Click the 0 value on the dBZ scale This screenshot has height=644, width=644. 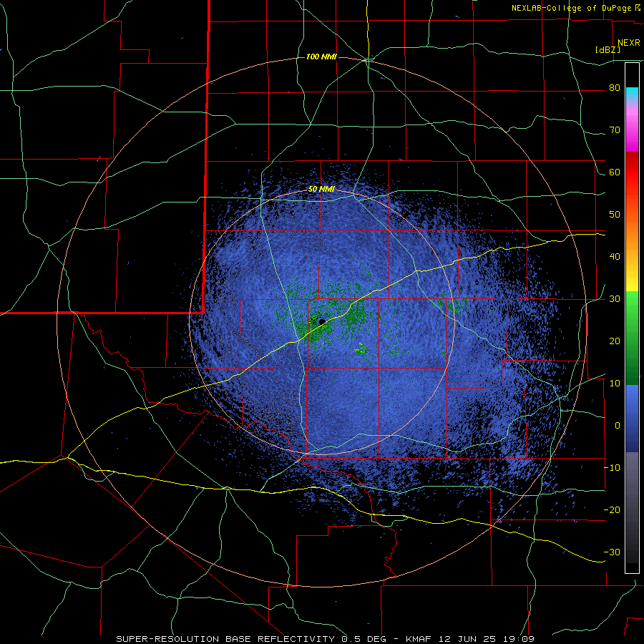pyautogui.click(x=618, y=425)
